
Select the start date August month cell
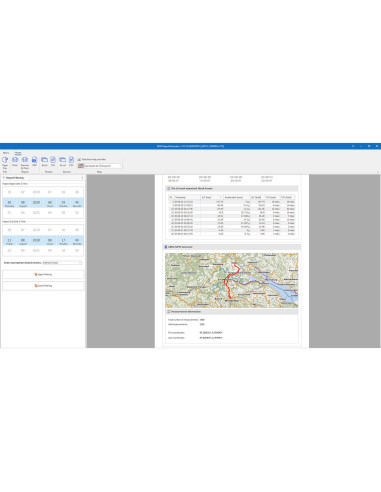point(23,203)
